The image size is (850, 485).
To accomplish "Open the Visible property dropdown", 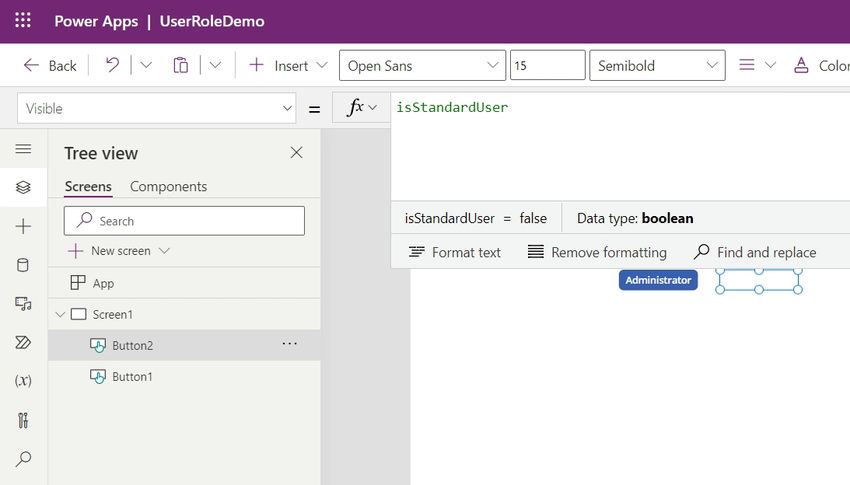I will pos(157,108).
